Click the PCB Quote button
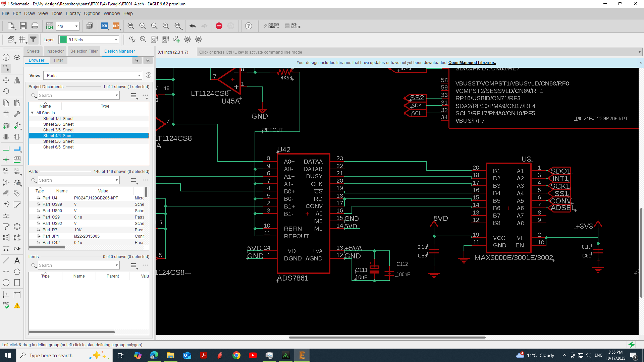The image size is (644, 362). pos(293,26)
